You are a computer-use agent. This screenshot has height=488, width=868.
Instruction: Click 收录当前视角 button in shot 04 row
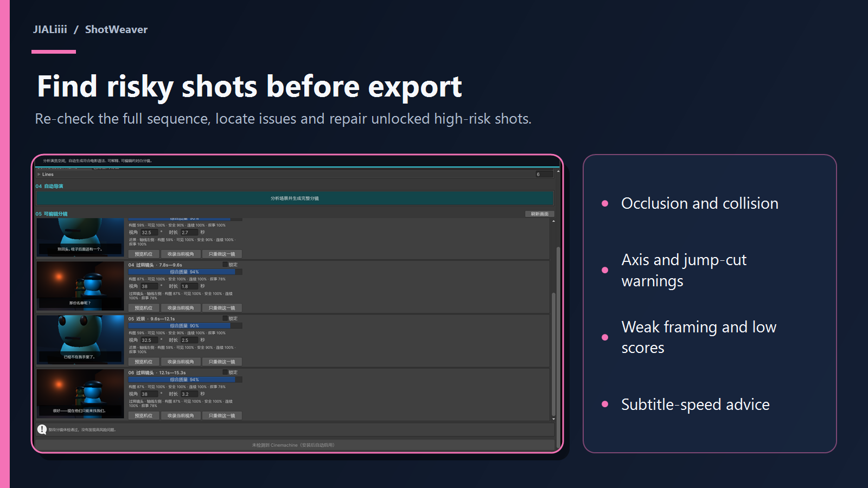coord(181,308)
